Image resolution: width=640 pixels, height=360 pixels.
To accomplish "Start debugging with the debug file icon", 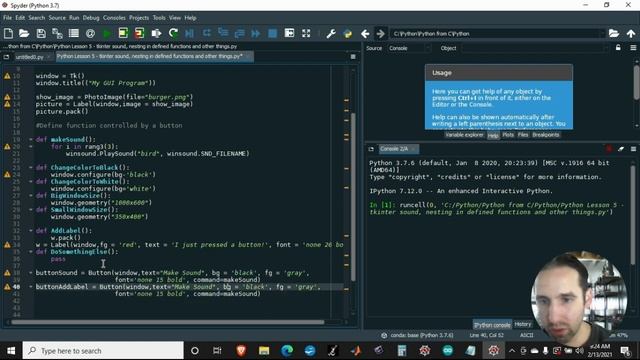I will click(x=190, y=33).
